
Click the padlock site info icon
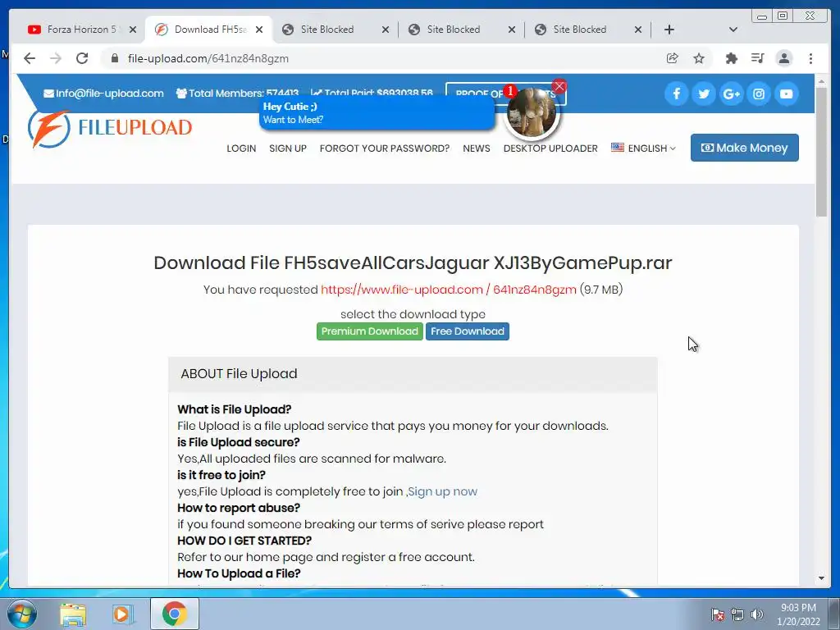[114, 58]
